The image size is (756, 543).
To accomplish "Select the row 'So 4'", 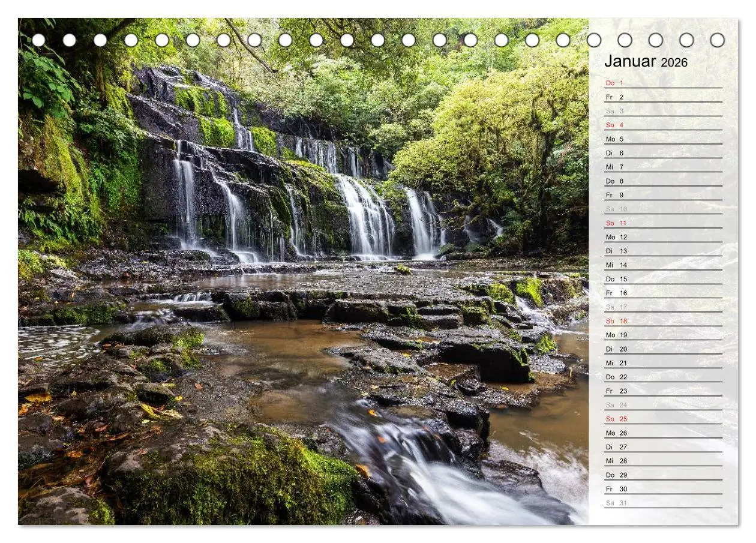I will 663,124.
